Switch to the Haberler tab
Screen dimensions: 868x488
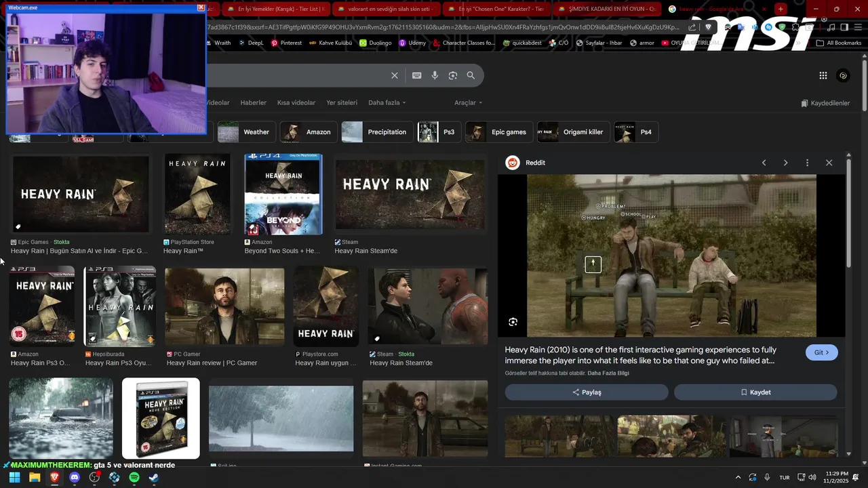click(253, 102)
